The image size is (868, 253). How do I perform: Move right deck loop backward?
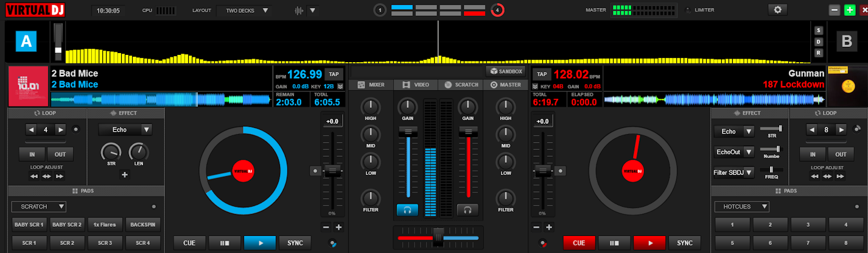tap(815, 176)
